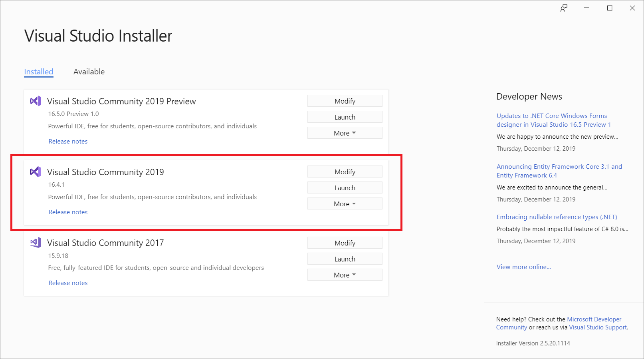Modify Visual Studio Community 2019 Preview
The width and height of the screenshot is (644, 359).
[345, 101]
